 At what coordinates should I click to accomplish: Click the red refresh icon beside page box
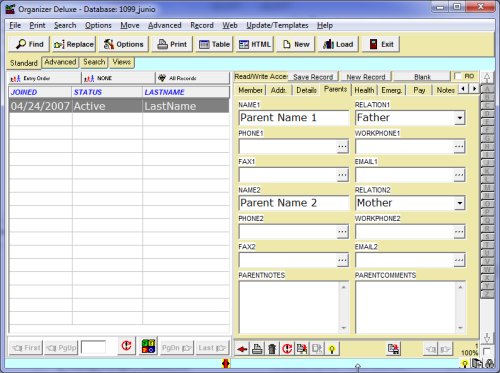(126, 346)
